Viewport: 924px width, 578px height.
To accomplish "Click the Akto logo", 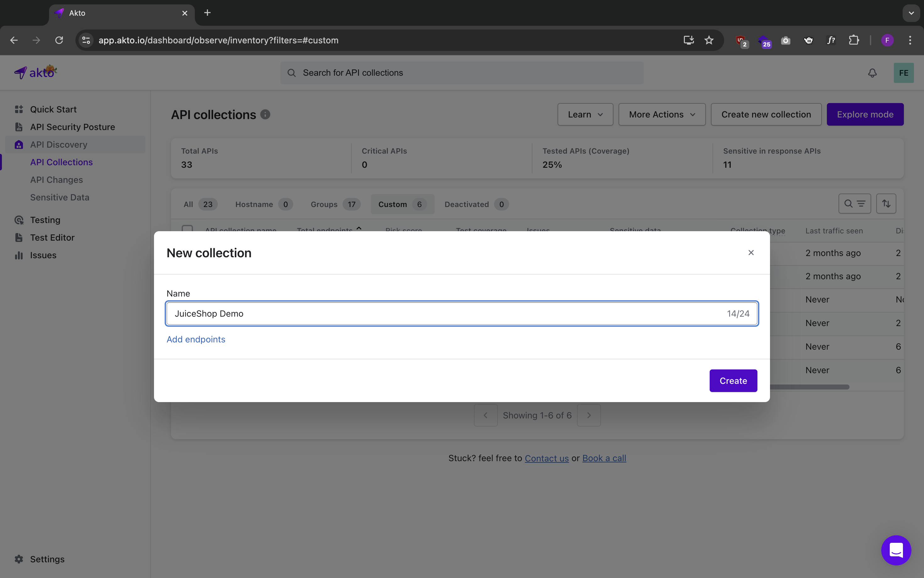I will point(36,72).
